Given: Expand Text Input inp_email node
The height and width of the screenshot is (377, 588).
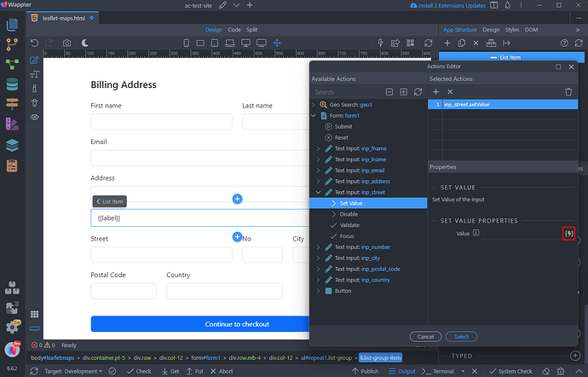Looking at the screenshot, I should (318, 171).
